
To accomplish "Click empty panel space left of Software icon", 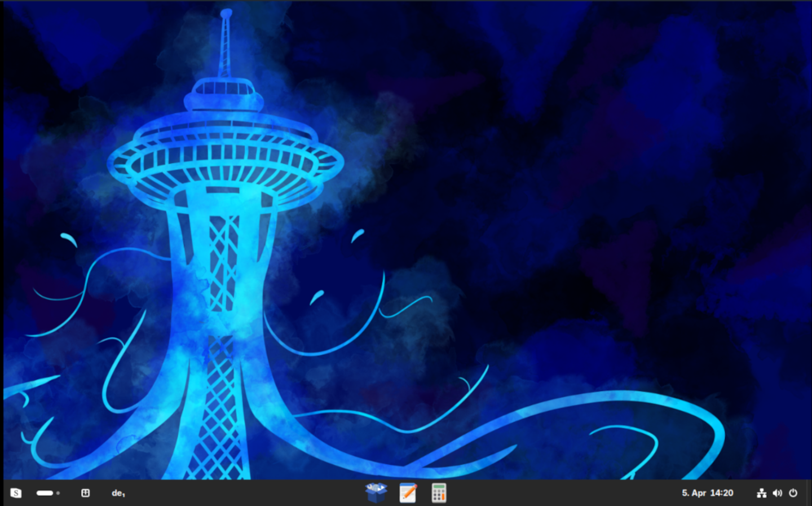I will (x=254, y=493).
